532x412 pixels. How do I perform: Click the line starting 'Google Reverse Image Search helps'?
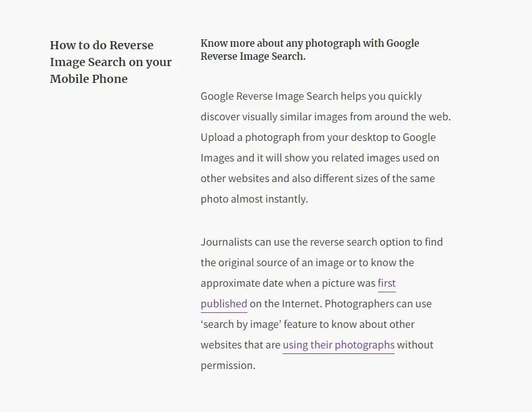click(311, 97)
